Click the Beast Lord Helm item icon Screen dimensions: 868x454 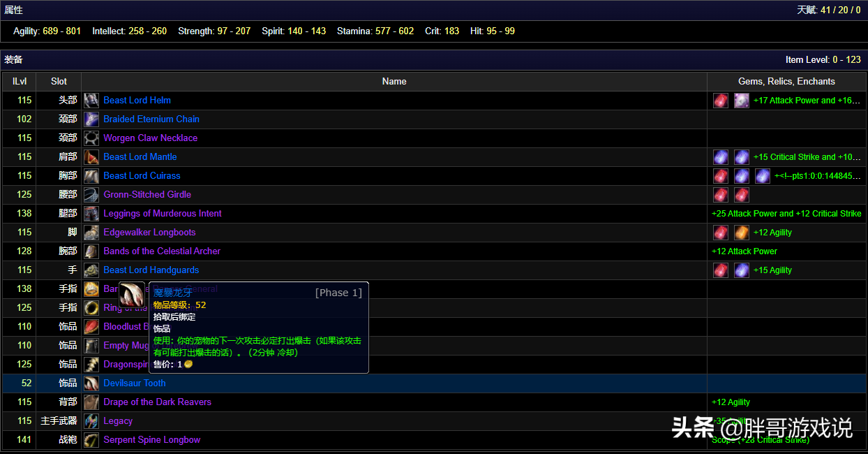click(x=91, y=101)
